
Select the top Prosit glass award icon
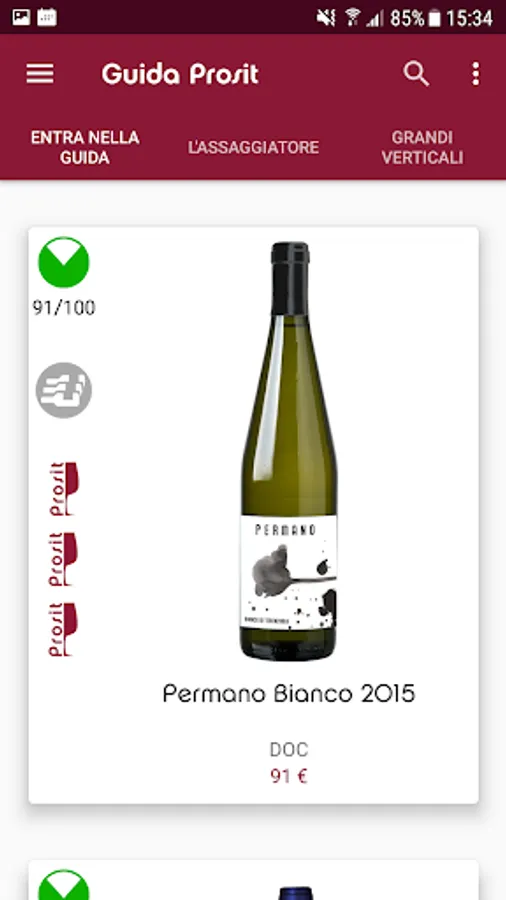coord(64,489)
